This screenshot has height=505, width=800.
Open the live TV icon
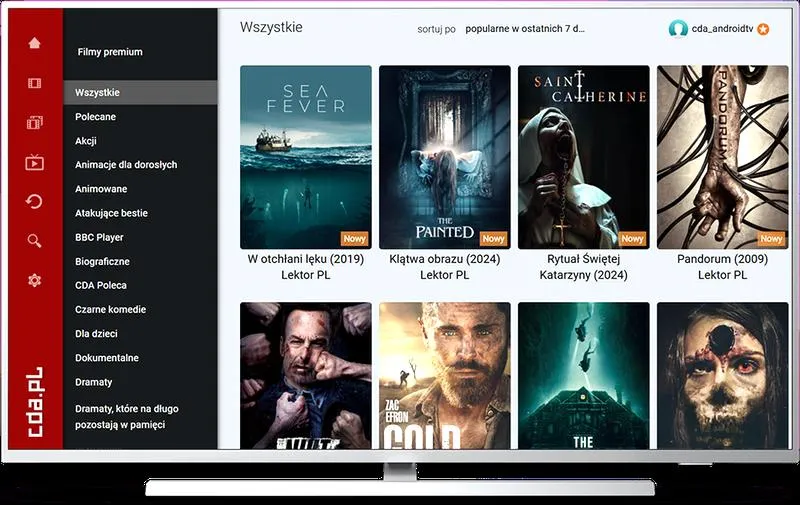34,162
